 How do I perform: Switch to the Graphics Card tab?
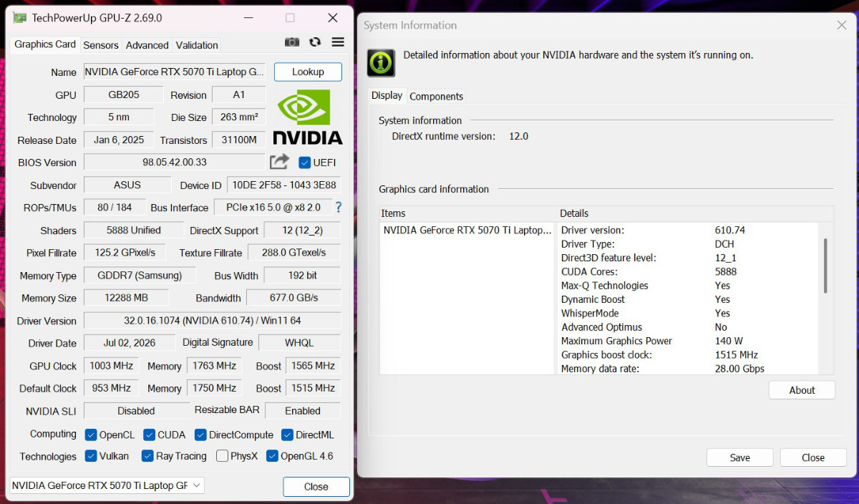[x=44, y=44]
